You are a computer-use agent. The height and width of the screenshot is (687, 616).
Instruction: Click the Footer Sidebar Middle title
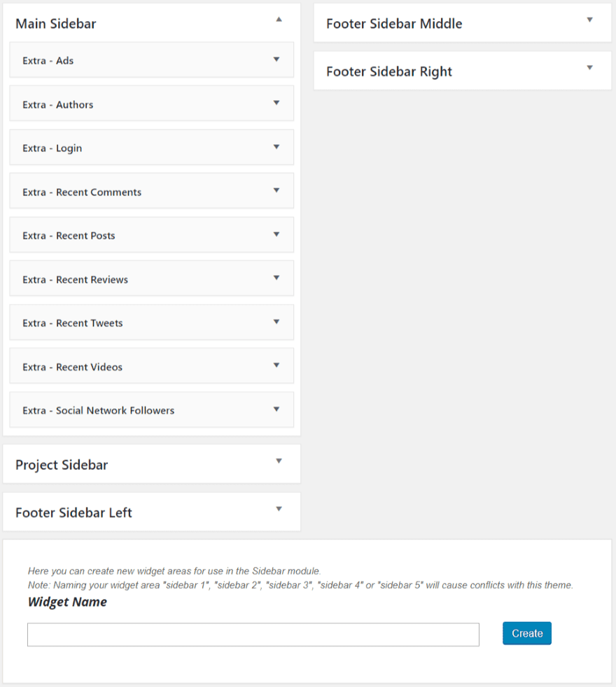394,24
